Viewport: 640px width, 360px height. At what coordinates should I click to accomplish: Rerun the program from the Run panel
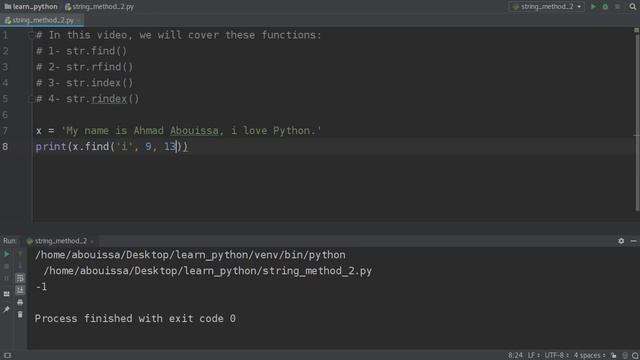tap(7, 254)
